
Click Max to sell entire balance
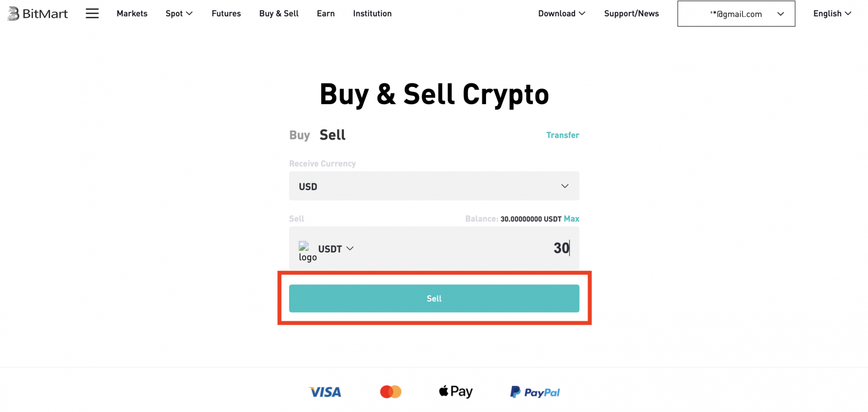click(571, 219)
